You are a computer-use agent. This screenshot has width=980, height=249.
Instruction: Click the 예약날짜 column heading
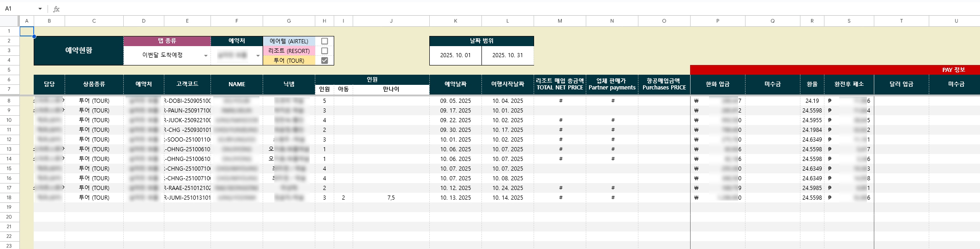pyautogui.click(x=456, y=84)
